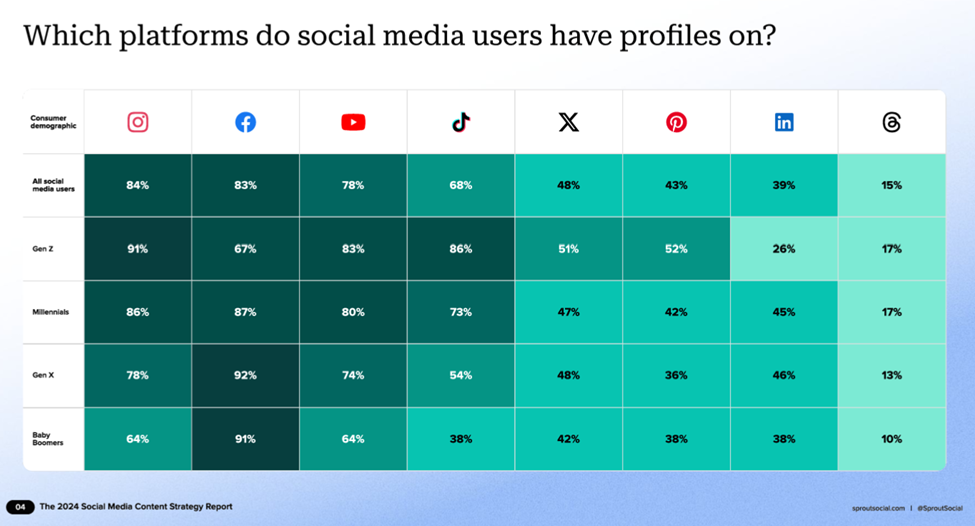Click the @SproutSocial handle
This screenshot has height=526, width=975.
[x=940, y=508]
